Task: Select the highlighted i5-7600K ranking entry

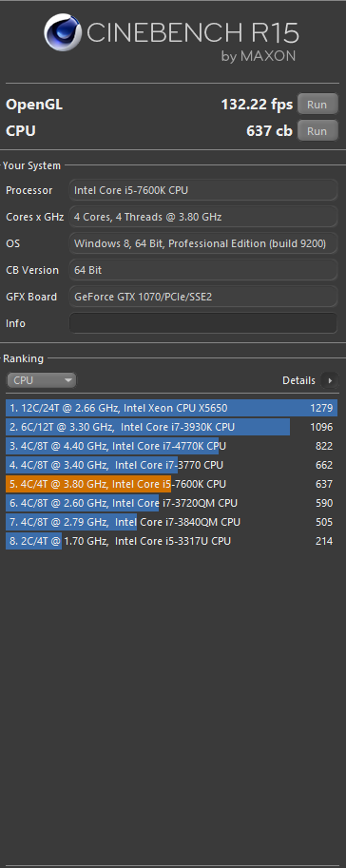Action: (172, 484)
